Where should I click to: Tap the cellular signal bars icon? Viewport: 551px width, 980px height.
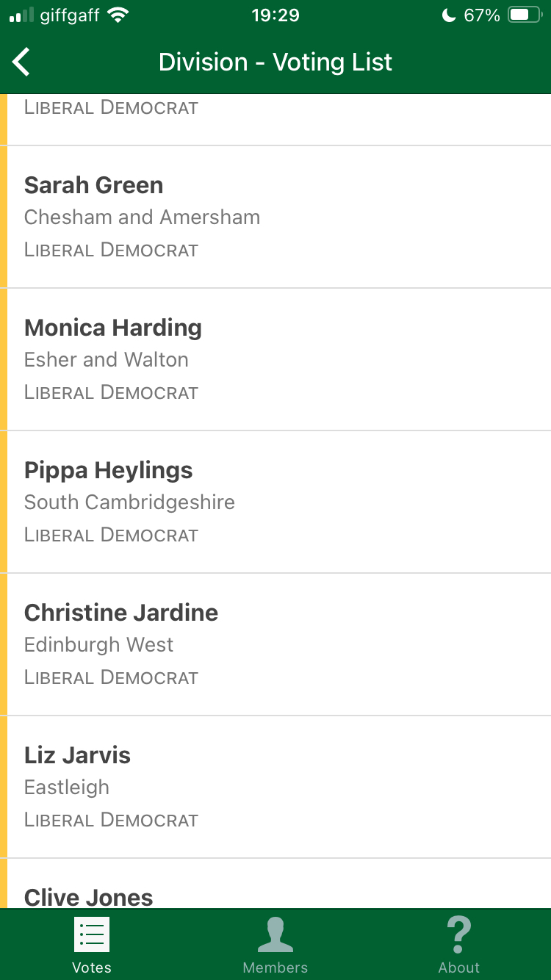pyautogui.click(x=22, y=15)
